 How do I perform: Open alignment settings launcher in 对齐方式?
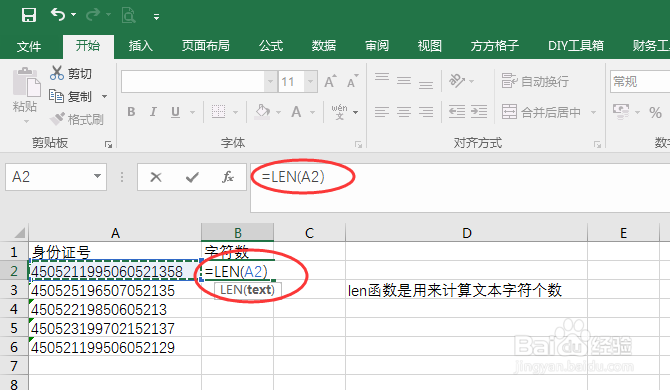click(597, 145)
